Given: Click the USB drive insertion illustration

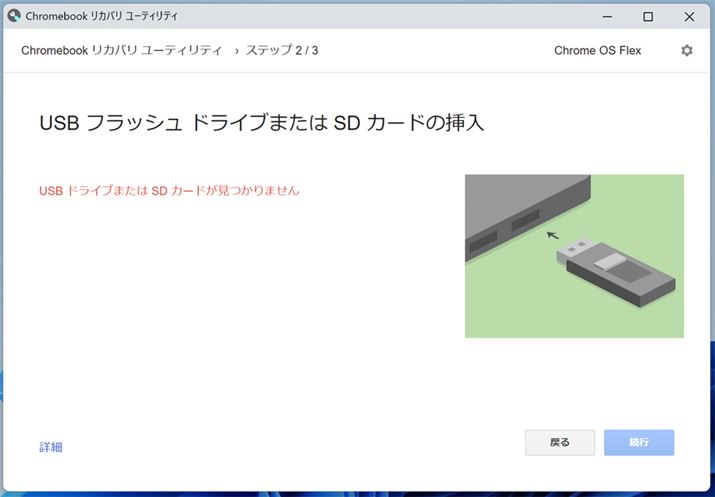Looking at the screenshot, I should pyautogui.click(x=574, y=256).
